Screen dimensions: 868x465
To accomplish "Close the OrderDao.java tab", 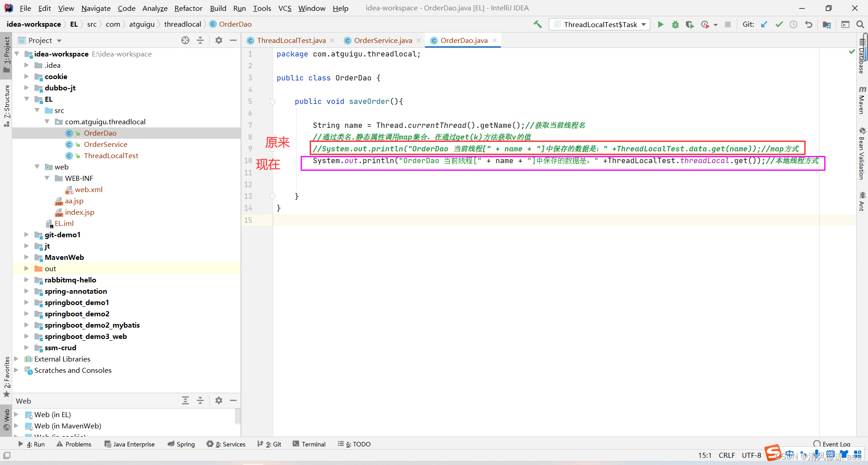I will click(495, 40).
